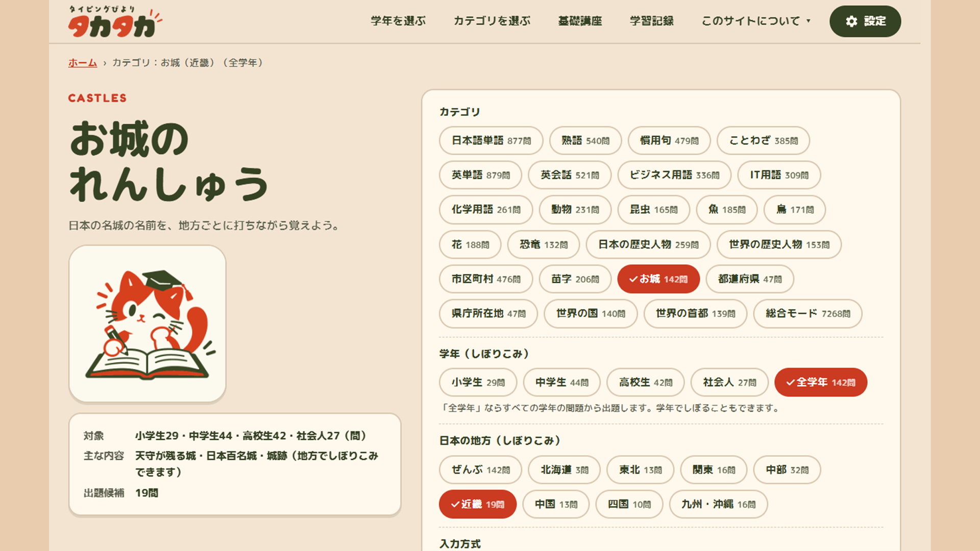Filter by 社会人 27問 grade
This screenshot has height=551, width=980.
point(729,382)
